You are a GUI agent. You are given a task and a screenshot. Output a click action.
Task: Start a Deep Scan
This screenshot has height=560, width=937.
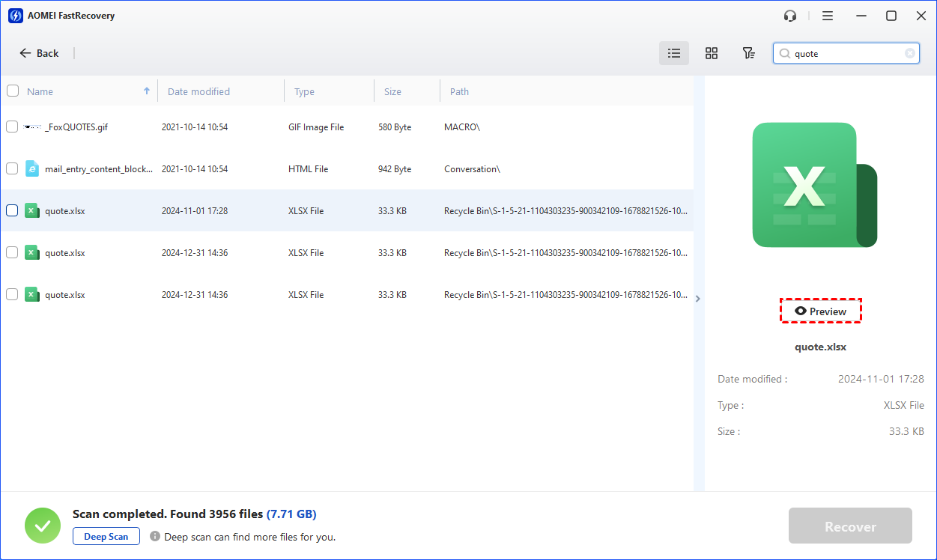coord(106,536)
